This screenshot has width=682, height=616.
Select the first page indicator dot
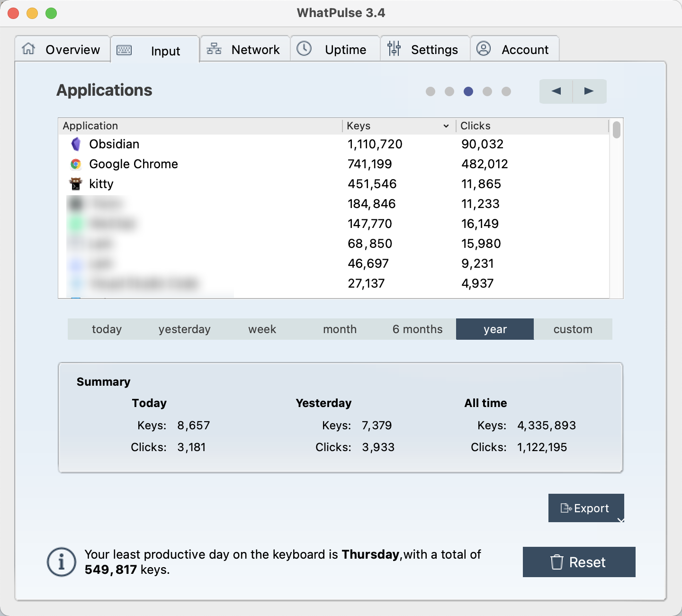pyautogui.click(x=431, y=91)
